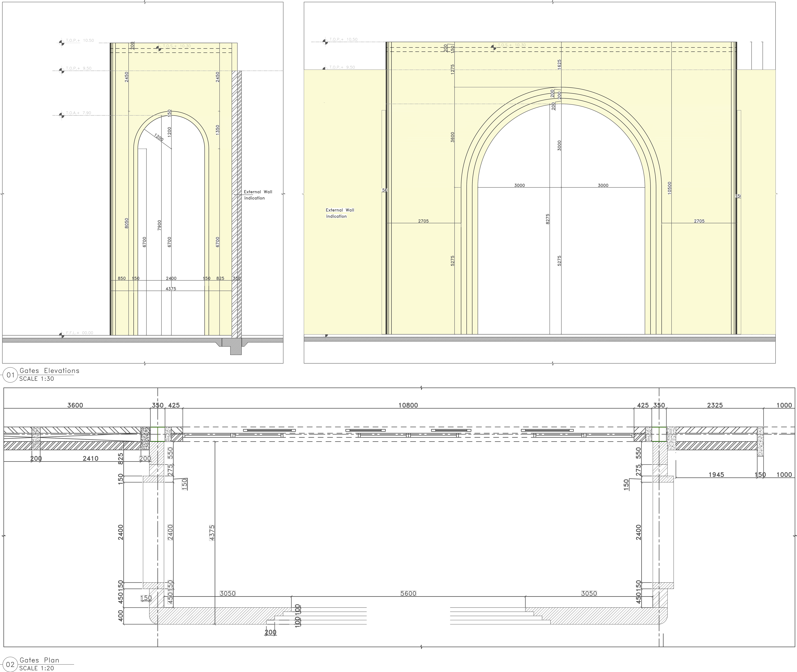The height and width of the screenshot is (672, 797).
Task: Click 'External Wall indication' note in side elevation
Action: [258, 195]
